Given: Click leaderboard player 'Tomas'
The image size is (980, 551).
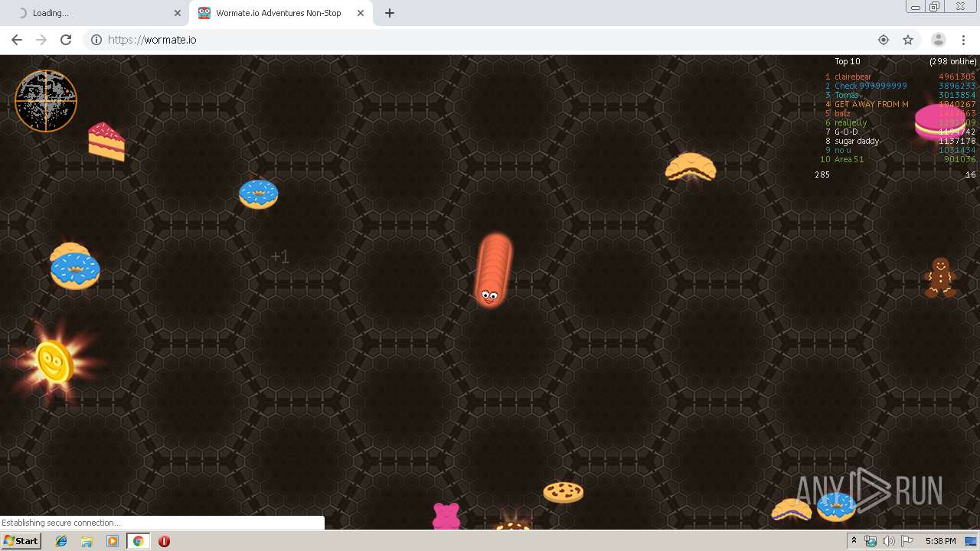Looking at the screenshot, I should 847,95.
